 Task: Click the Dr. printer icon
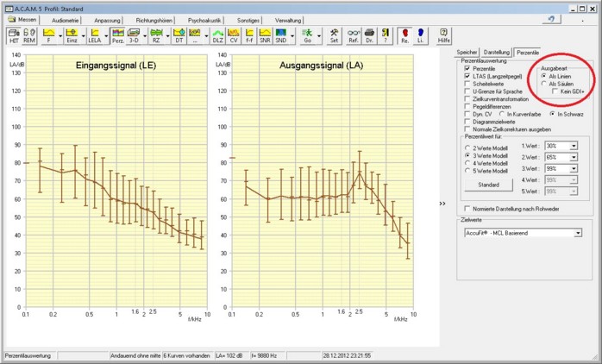369,35
